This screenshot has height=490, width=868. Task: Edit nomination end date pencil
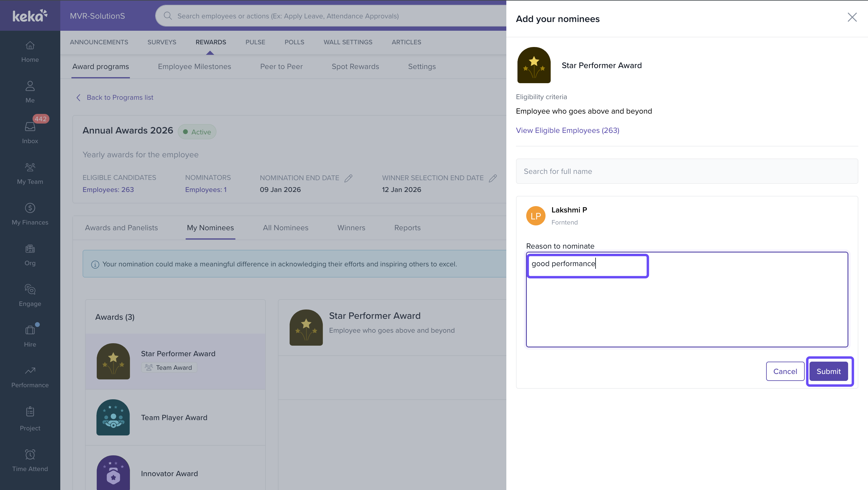pos(348,178)
